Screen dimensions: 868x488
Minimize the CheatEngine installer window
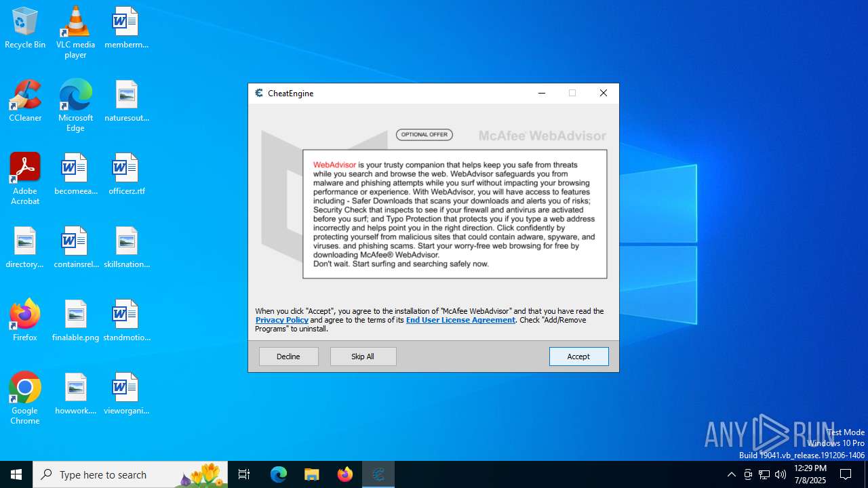[542, 94]
